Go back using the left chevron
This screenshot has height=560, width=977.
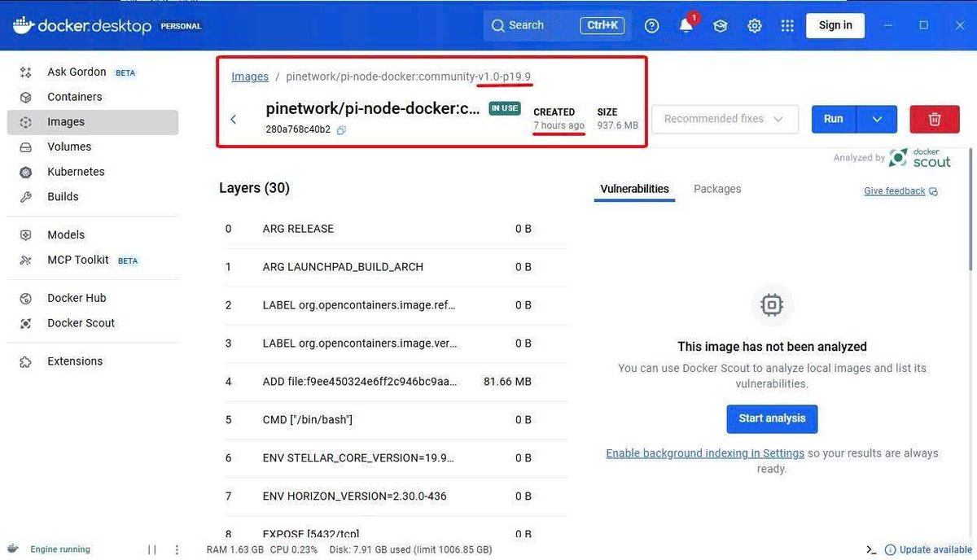[x=233, y=119]
